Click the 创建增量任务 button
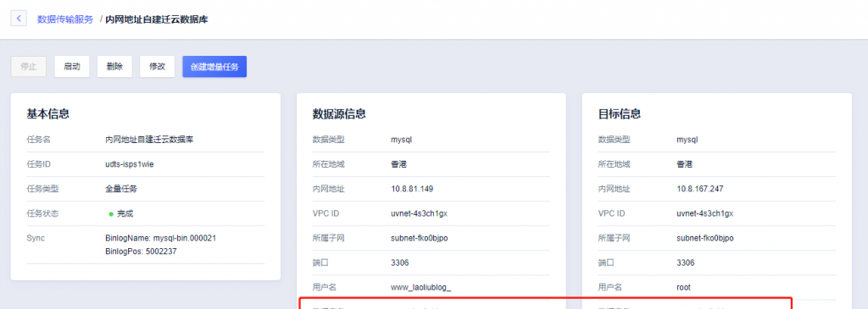 214,66
